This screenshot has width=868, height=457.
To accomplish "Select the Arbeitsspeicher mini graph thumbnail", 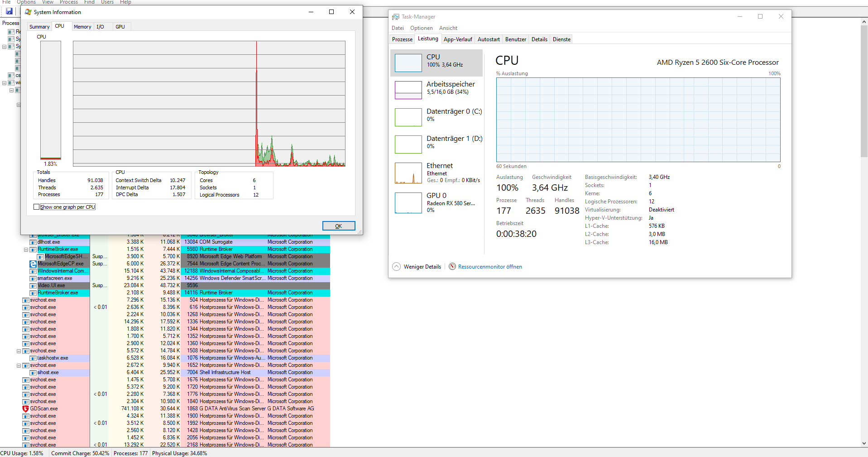I will coord(408,90).
